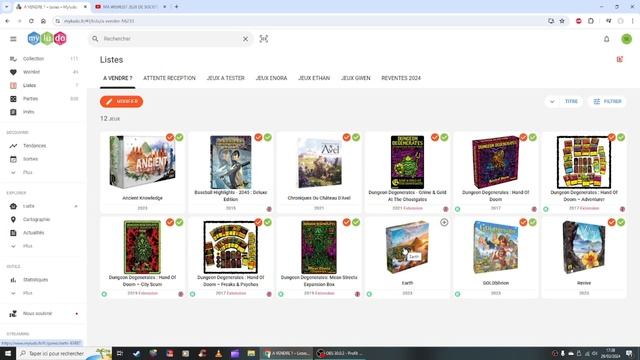Switch to the REVENTES 2024 tab
The width and height of the screenshot is (640, 360).
(401, 78)
